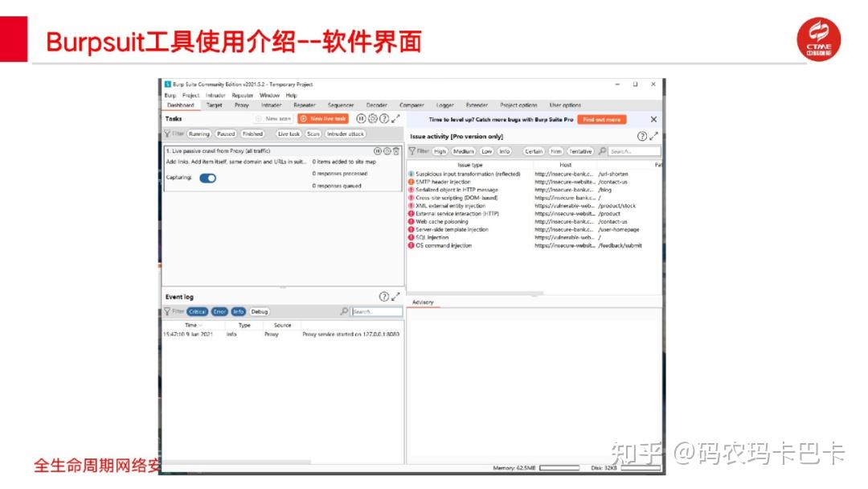Click Burp Suite logo in title bar
The width and height of the screenshot is (868, 489).
click(168, 84)
